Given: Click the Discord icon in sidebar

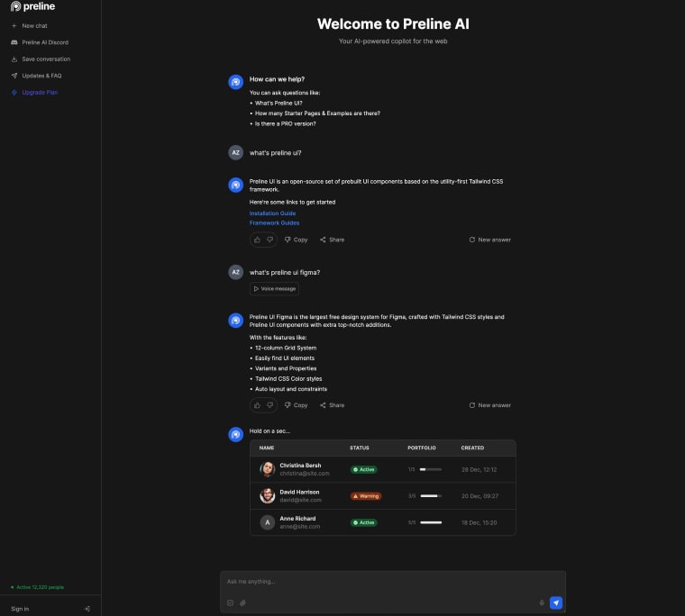Looking at the screenshot, I should point(14,42).
